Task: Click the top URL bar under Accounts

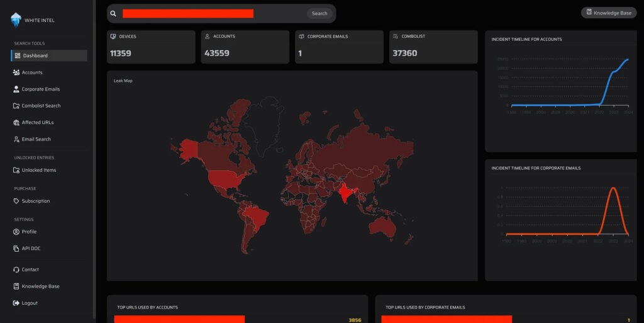Action: [x=179, y=319]
